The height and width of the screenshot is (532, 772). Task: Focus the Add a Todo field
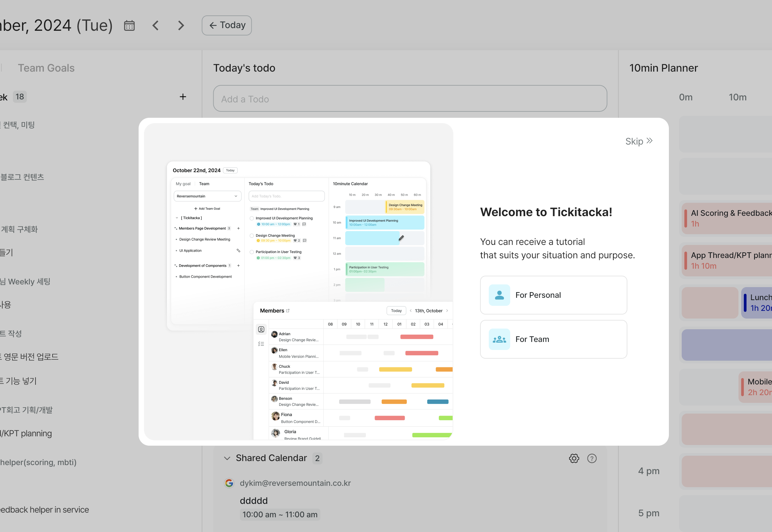[x=410, y=99]
